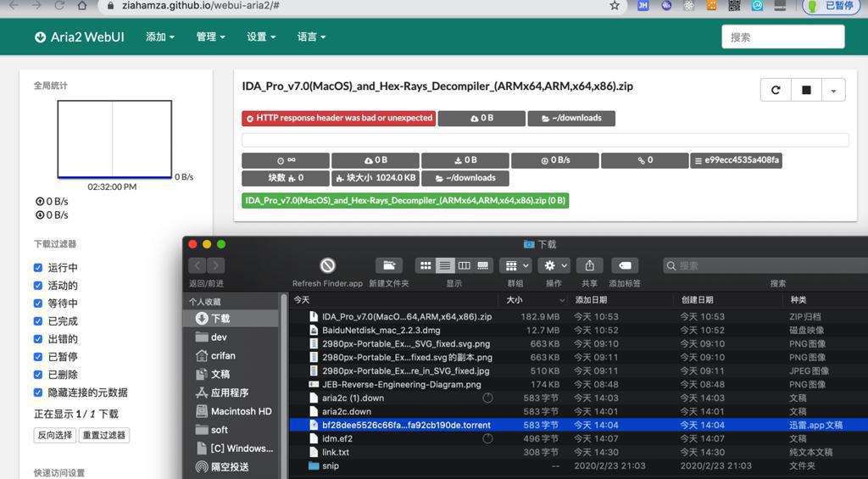The image size is (868, 479).
Task: Click the Finder forward arrow button
Action: [216, 266]
